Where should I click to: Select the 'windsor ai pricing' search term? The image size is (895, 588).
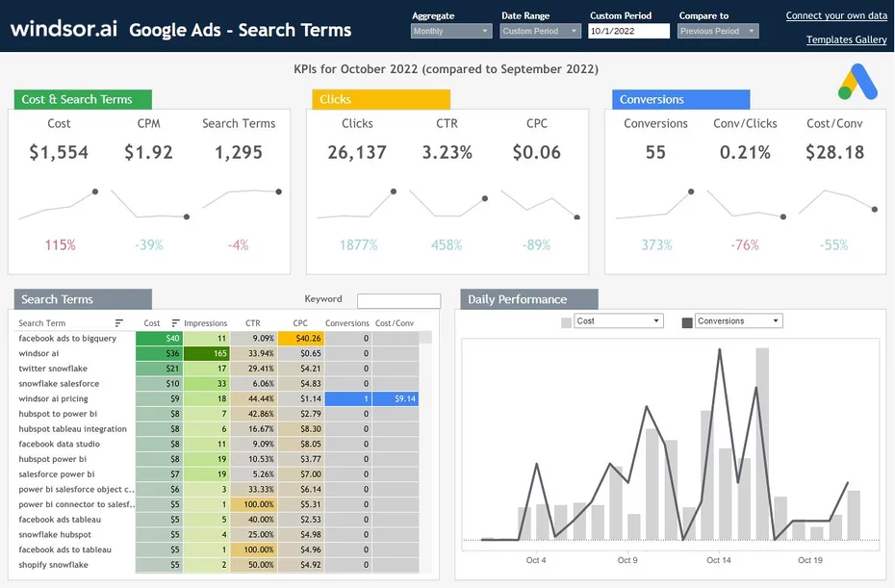click(53, 399)
